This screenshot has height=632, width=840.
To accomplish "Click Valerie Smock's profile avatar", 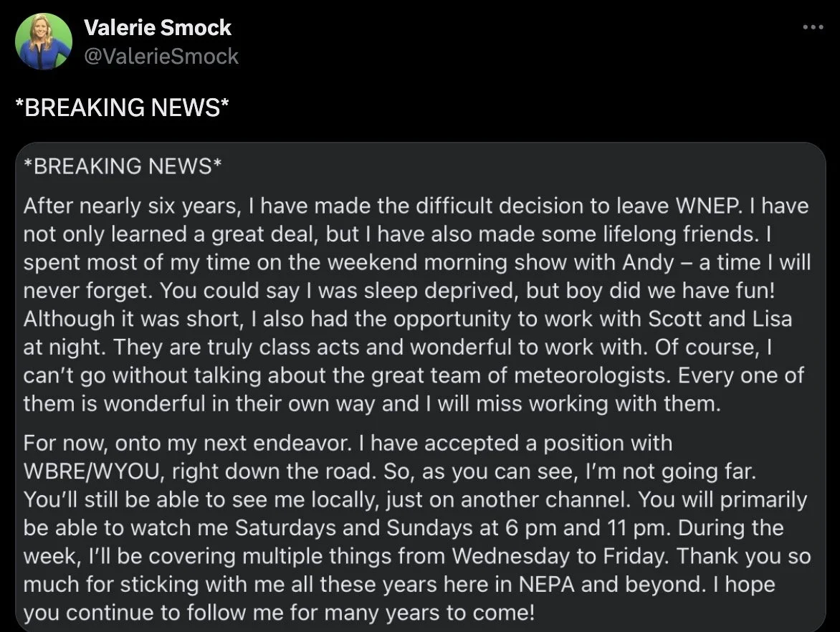I will [x=44, y=42].
